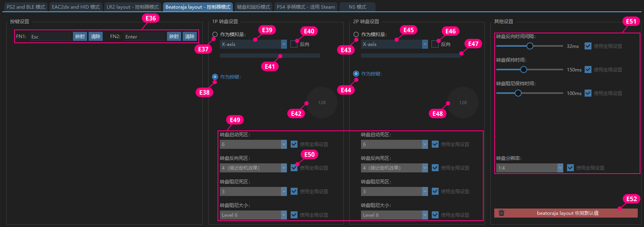Click the FN2 Enter key field
The height and width of the screenshot is (227, 644).
145,37
